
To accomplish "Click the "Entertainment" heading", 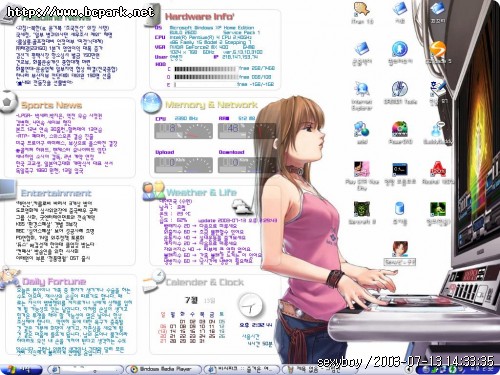I will click(56, 193).
